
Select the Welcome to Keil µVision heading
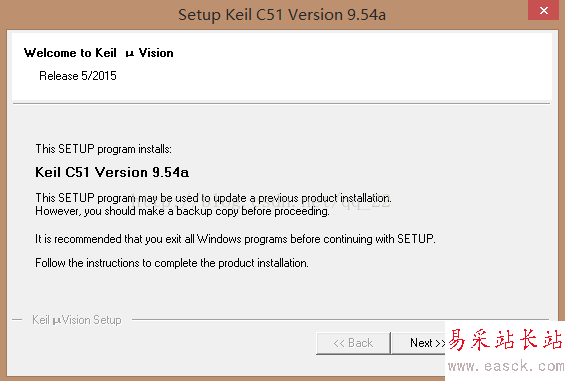coord(98,53)
